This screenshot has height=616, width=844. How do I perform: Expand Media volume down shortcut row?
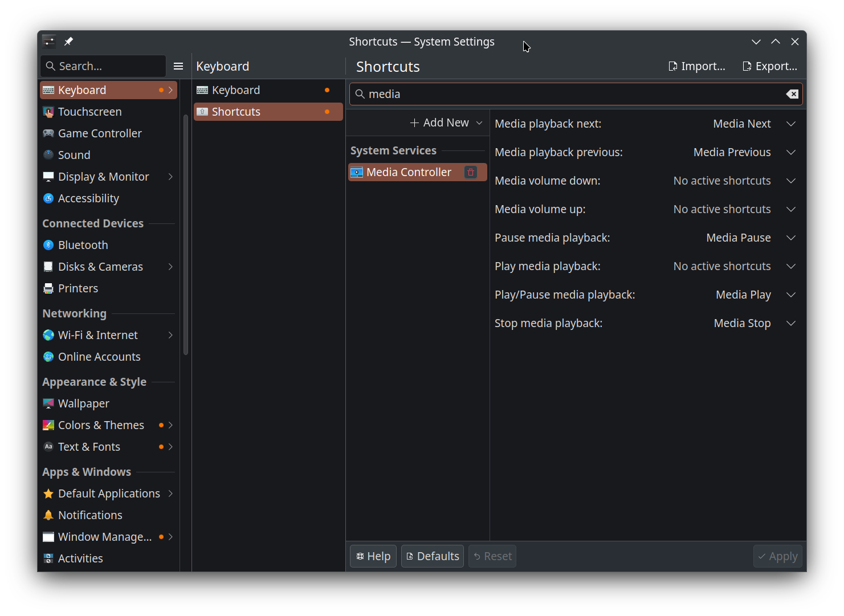click(790, 181)
